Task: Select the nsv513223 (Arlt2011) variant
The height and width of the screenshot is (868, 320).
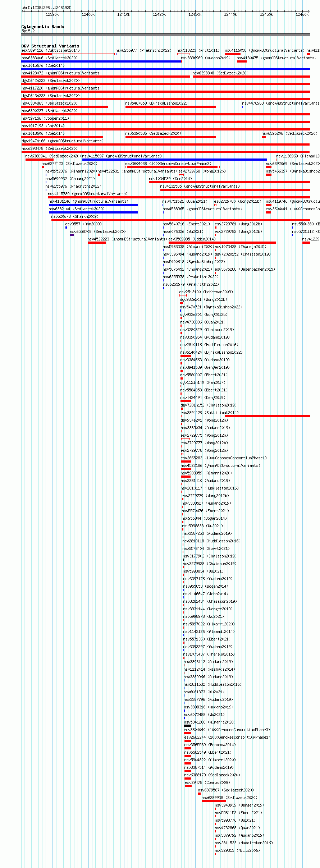Action: point(198,50)
